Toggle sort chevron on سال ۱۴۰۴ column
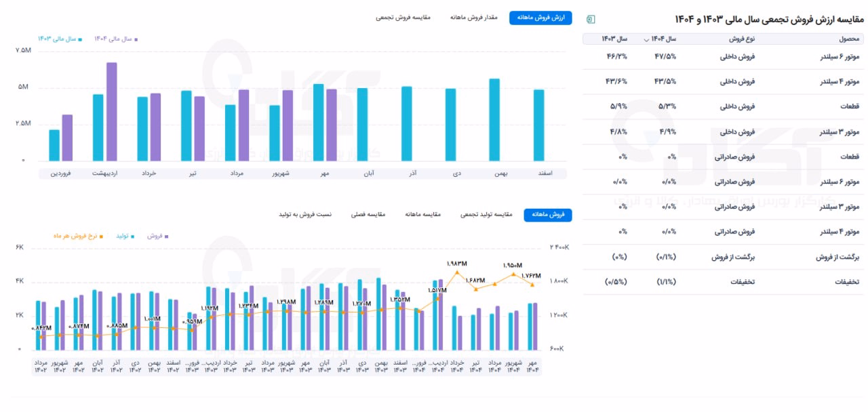The image size is (868, 412). click(x=646, y=39)
